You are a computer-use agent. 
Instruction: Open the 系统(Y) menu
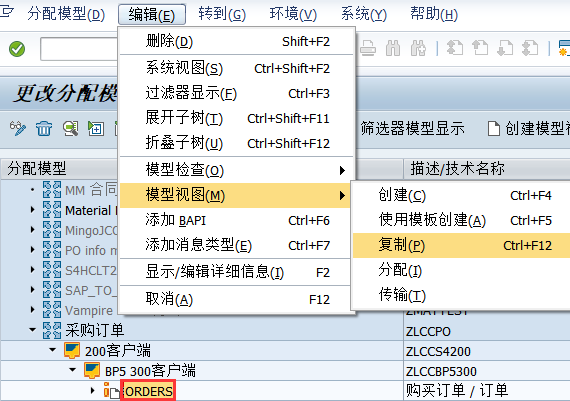(x=364, y=15)
